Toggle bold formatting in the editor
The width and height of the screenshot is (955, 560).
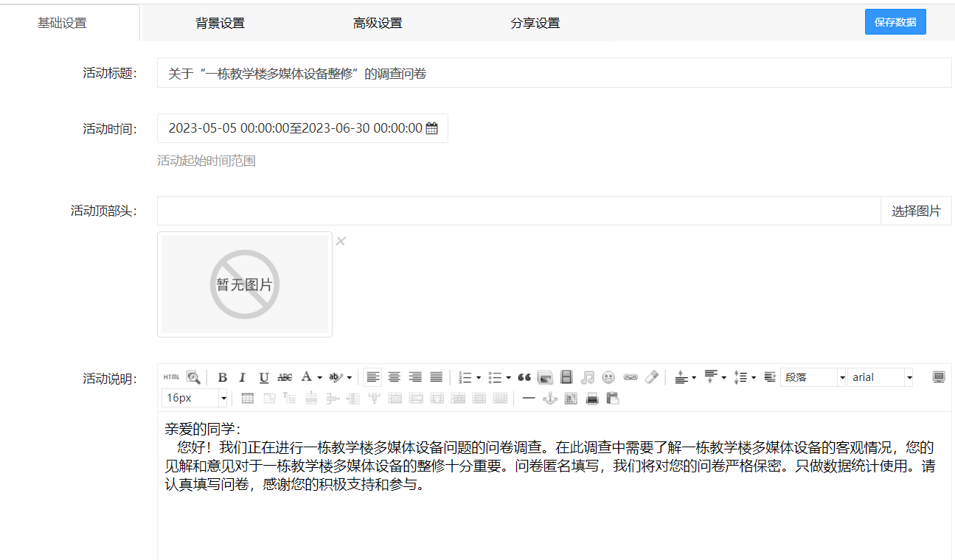pos(222,377)
